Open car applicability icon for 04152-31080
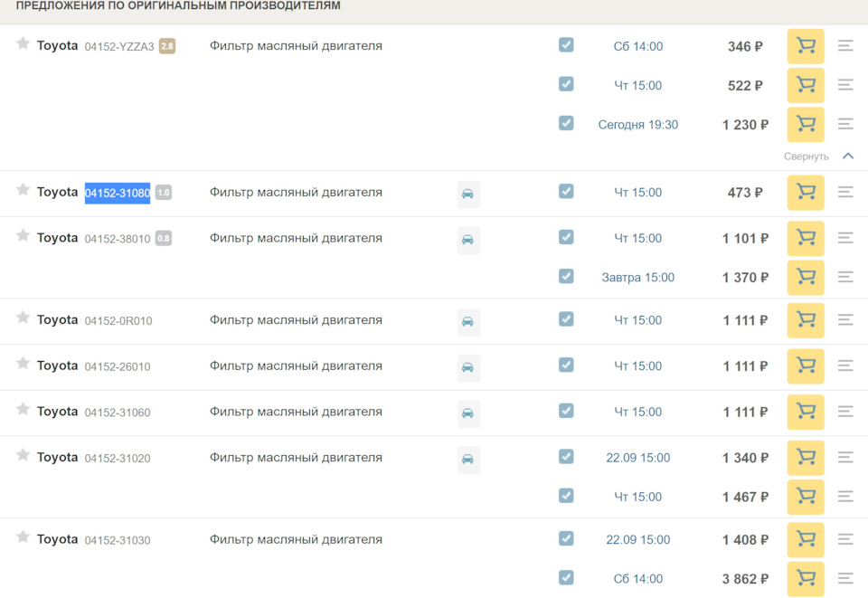This screenshot has width=868, height=598. tap(468, 194)
